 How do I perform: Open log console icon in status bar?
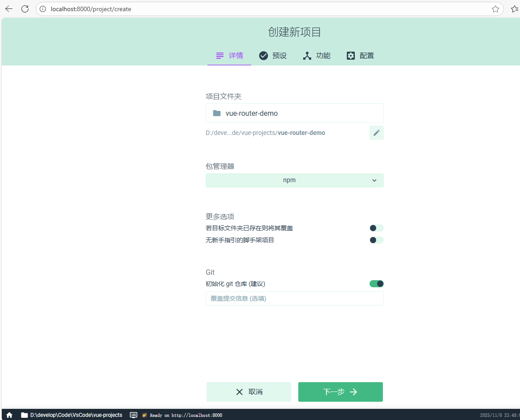click(133, 415)
